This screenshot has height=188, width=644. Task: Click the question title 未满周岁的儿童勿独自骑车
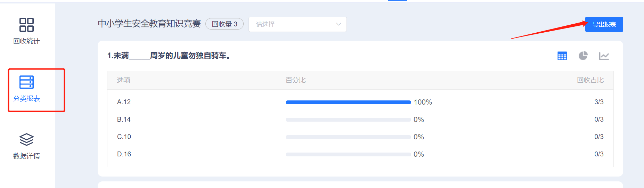coord(169,56)
